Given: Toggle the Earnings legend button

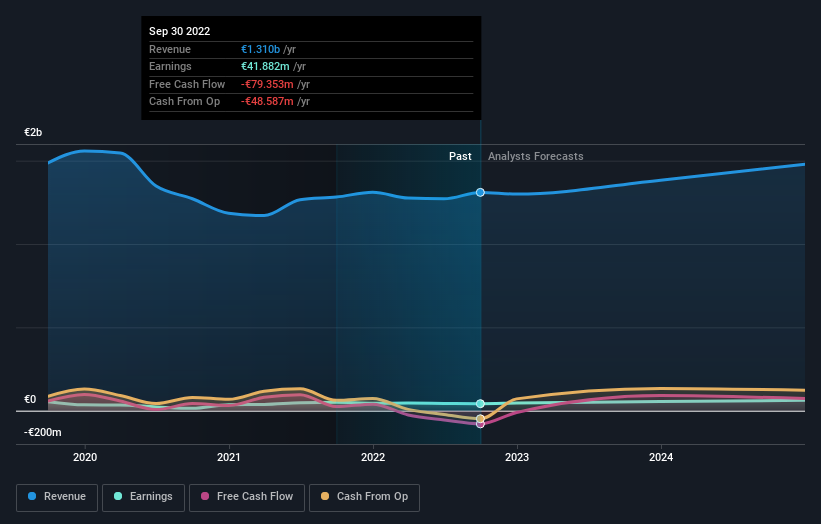Looking at the screenshot, I should pyautogui.click(x=143, y=497).
